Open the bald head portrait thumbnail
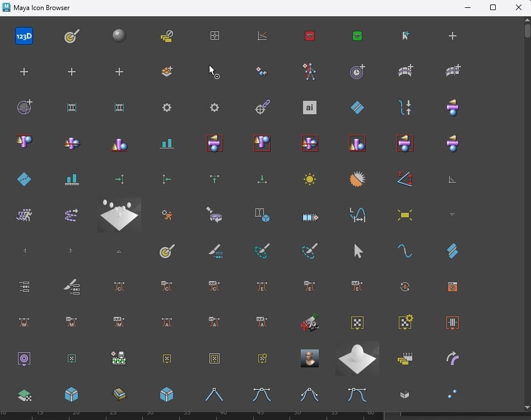Viewport: 531px width, 420px height. tap(310, 358)
